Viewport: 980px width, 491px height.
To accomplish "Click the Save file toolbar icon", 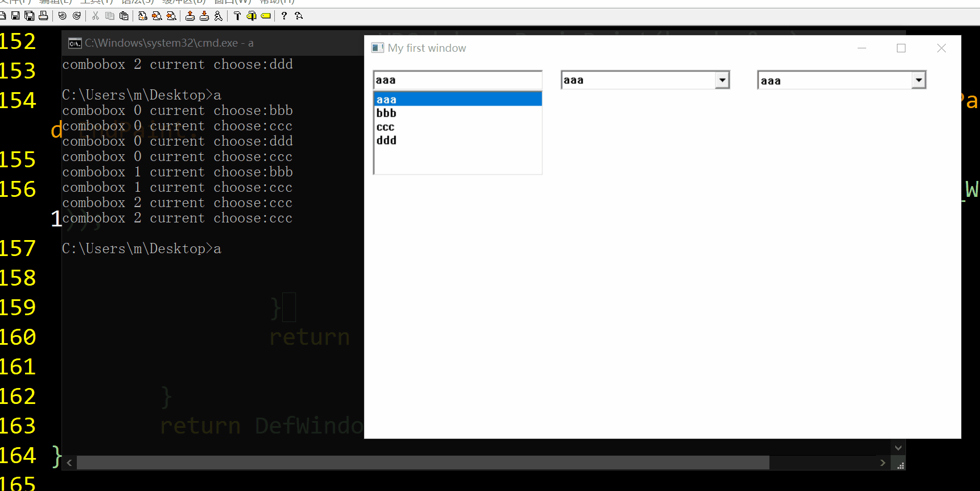I will (15, 16).
